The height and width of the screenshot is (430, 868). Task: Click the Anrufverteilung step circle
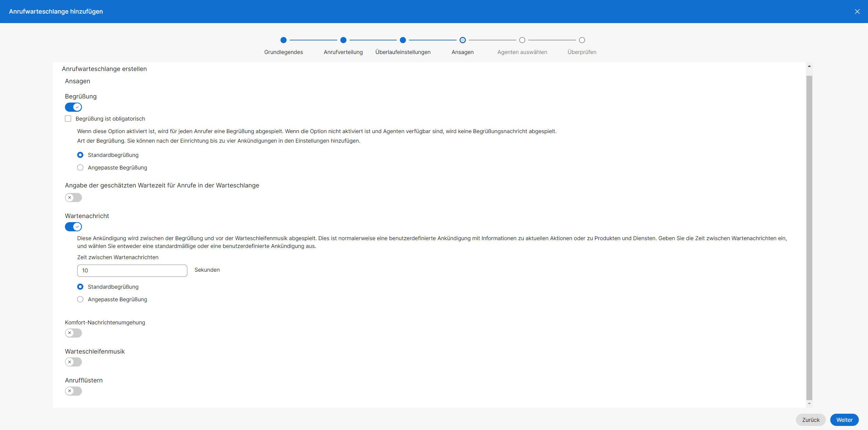click(x=343, y=40)
